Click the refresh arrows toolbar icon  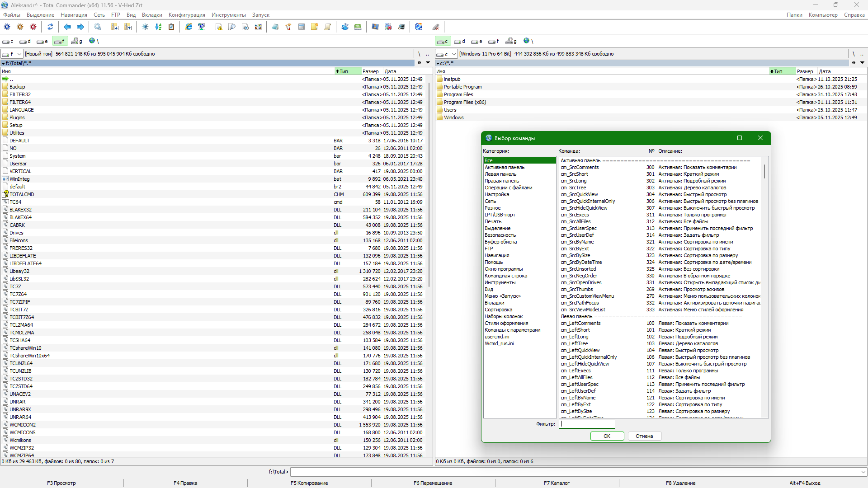tap(50, 27)
